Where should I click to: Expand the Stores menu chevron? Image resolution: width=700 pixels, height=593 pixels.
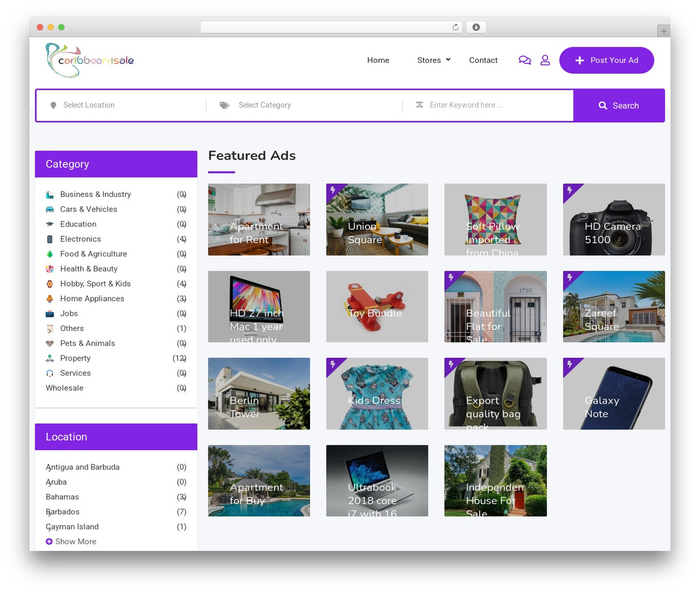pyautogui.click(x=448, y=60)
